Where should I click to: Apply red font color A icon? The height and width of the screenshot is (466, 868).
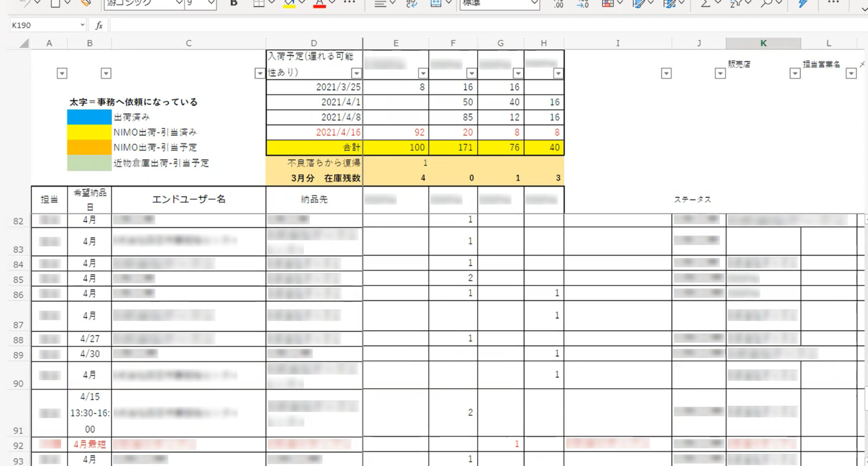319,3
